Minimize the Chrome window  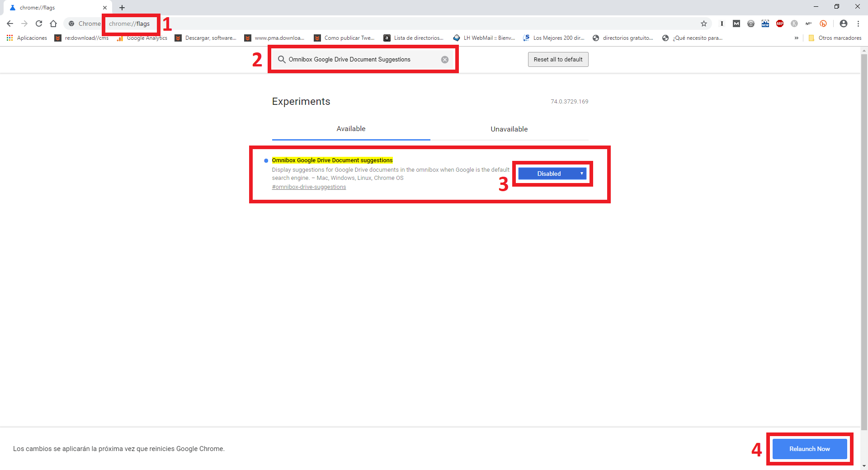(x=816, y=6)
